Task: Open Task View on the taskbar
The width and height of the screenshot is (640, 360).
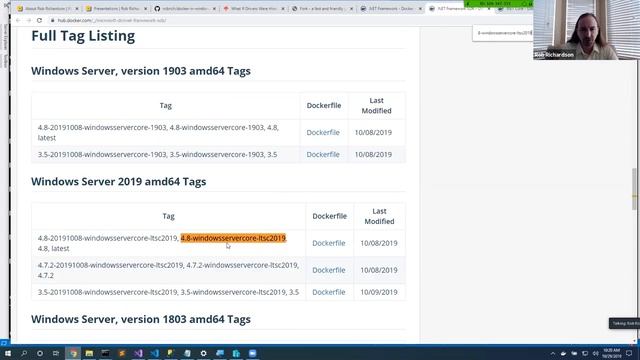Action: 56,353
